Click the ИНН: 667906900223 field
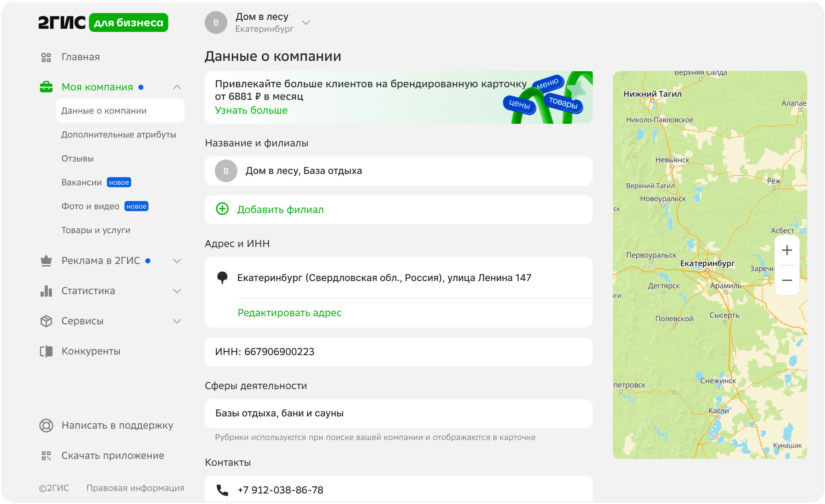825x504 pixels. click(399, 352)
